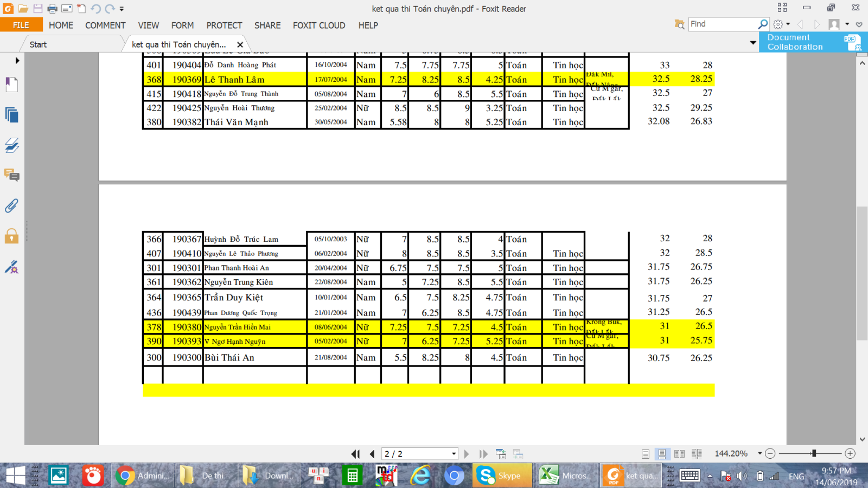Open the Attachments paperclip panel
This screenshot has width=868, height=488.
click(11, 206)
